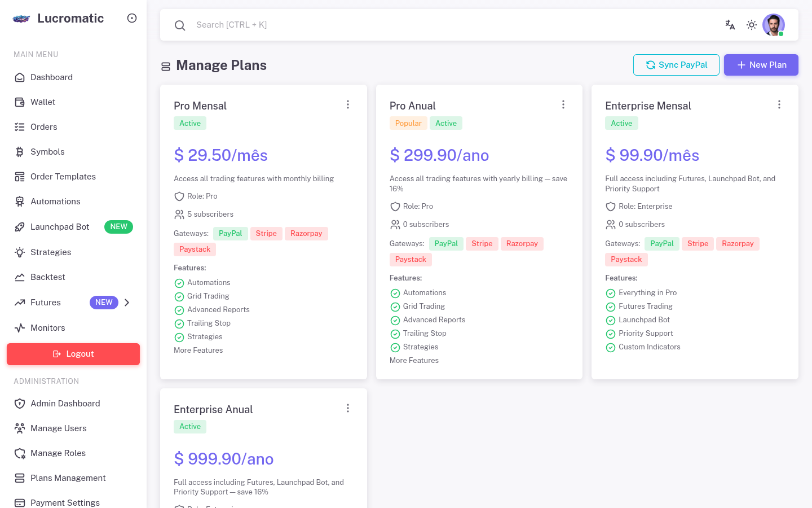Viewport: 812px width, 508px height.
Task: Open the Strategies lightbulb icon
Action: (x=20, y=252)
